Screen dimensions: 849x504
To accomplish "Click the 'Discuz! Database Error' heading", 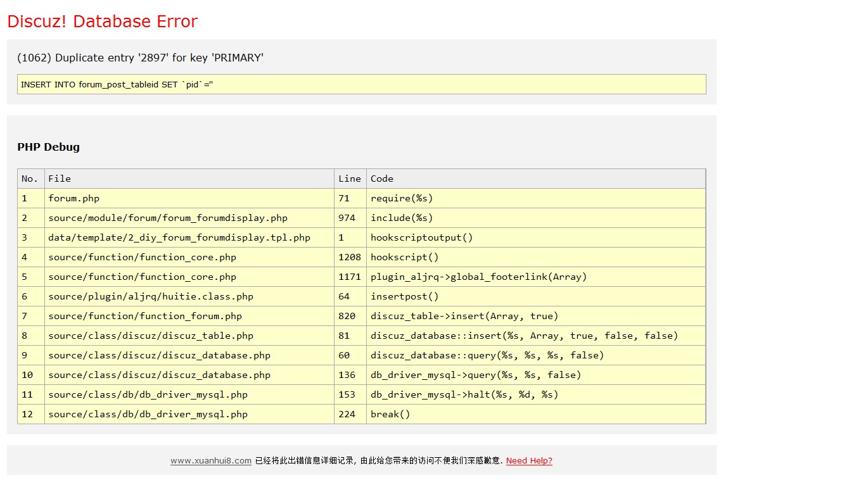I will click(103, 22).
